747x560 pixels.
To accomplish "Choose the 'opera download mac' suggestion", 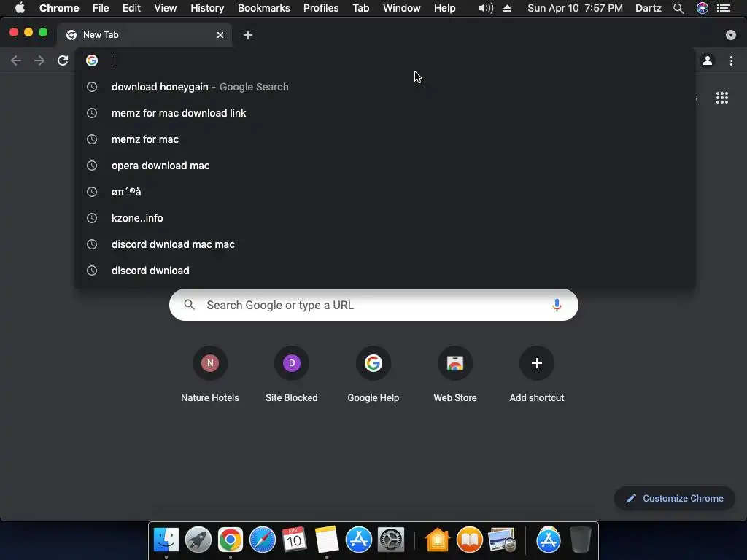I will point(385,166).
